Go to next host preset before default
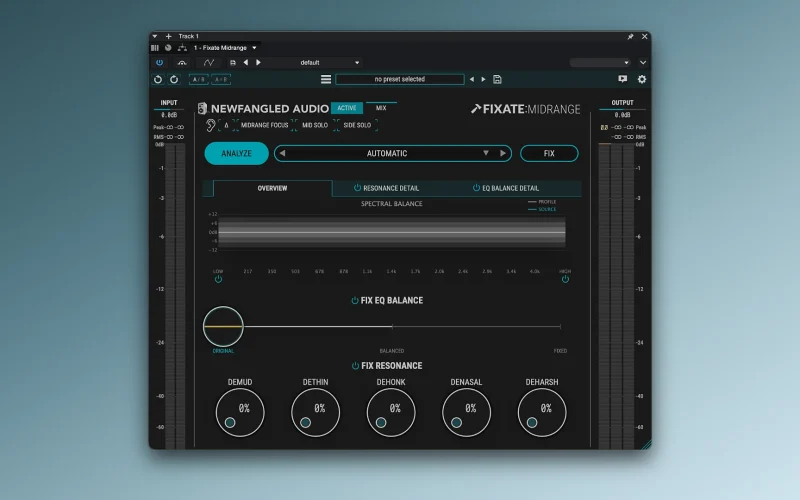The image size is (800, 500). (x=258, y=63)
